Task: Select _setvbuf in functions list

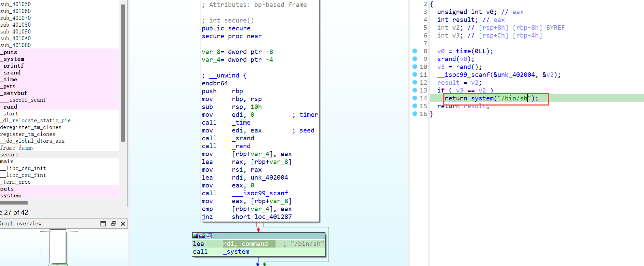Action: click(x=59, y=93)
